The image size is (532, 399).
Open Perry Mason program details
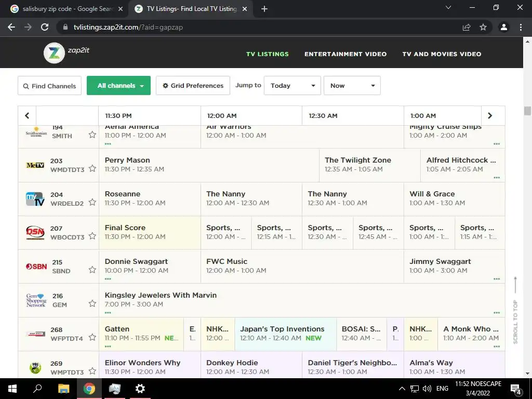(209, 165)
